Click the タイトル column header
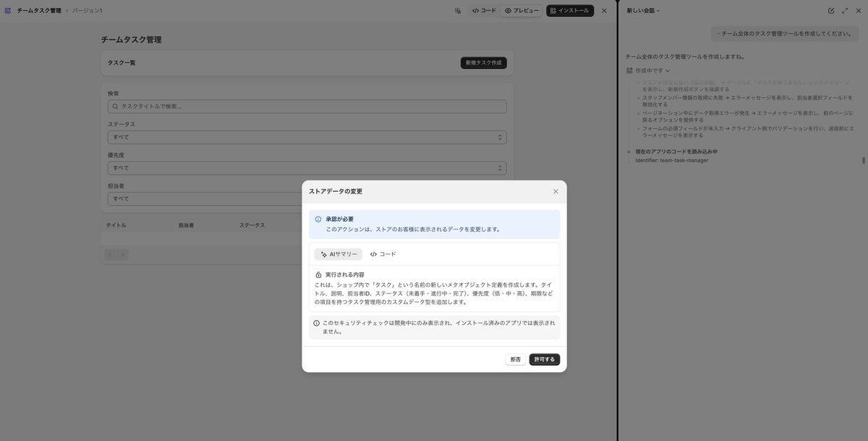The image size is (868, 441). (x=116, y=225)
